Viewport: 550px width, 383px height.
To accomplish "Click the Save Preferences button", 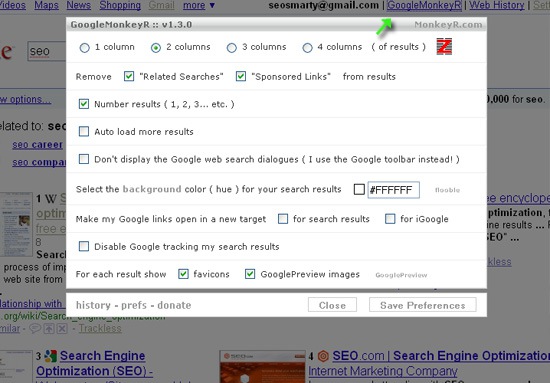I will click(x=423, y=305).
